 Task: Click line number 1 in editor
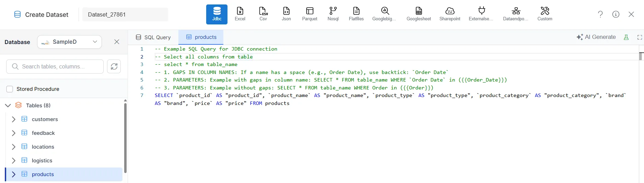tap(142, 49)
